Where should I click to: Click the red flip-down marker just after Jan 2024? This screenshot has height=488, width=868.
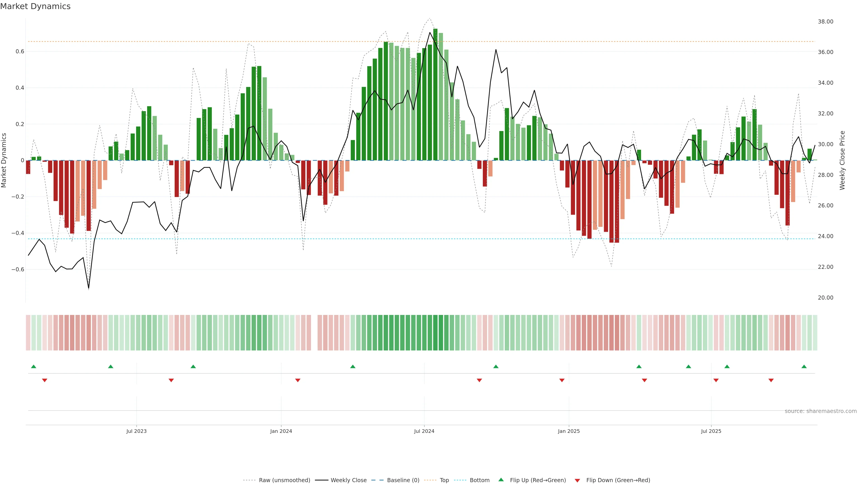[x=297, y=380]
